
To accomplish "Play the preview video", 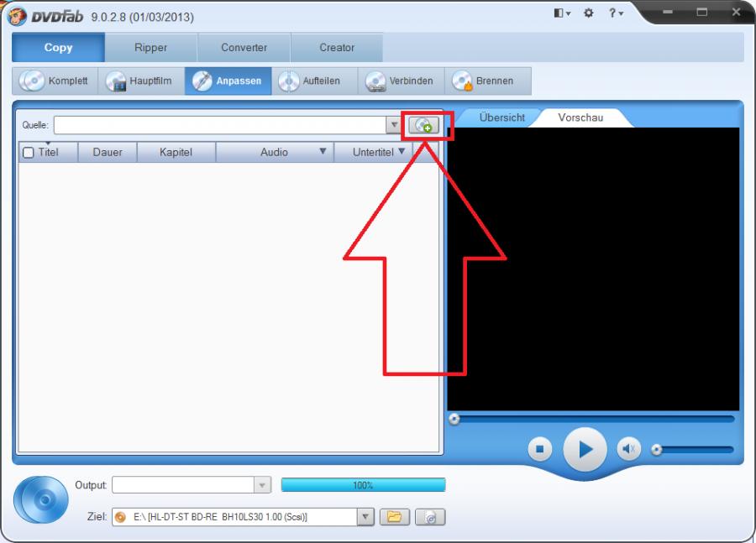I will point(585,450).
